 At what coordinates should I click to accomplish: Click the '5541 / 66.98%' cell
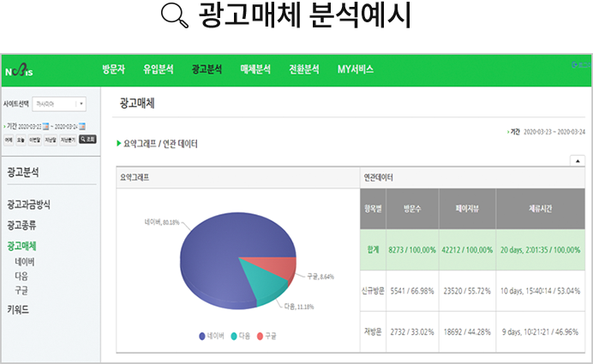click(x=412, y=291)
